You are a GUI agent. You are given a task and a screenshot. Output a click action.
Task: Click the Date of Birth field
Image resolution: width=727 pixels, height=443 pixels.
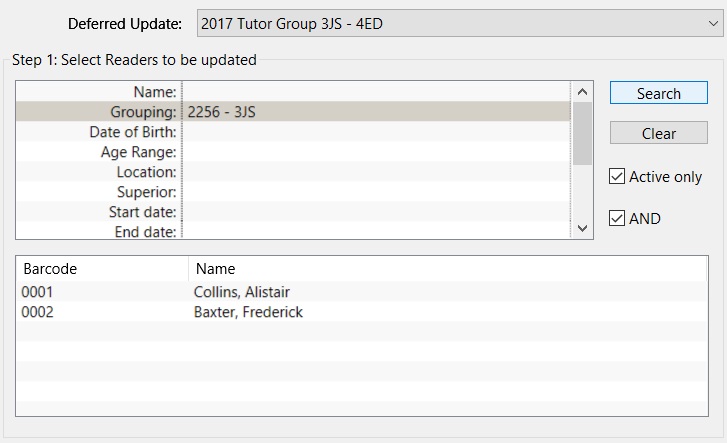pyautogui.click(x=376, y=131)
